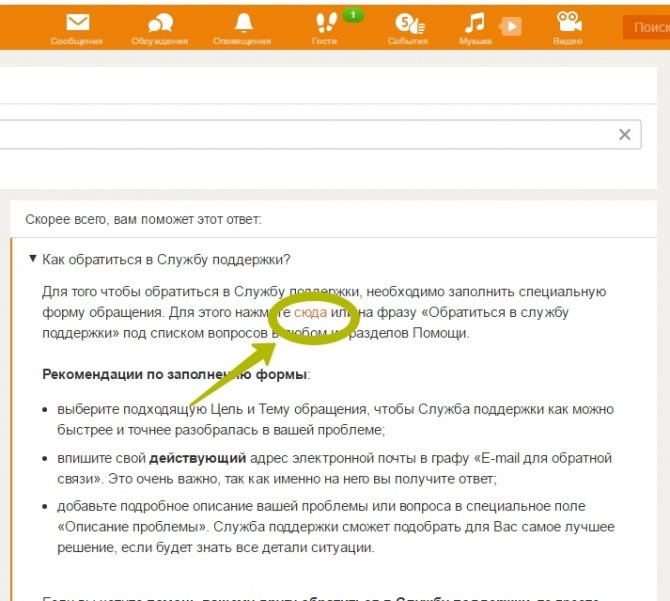Click the Поиск search field in header
This screenshot has width=670, height=601.
point(646,27)
